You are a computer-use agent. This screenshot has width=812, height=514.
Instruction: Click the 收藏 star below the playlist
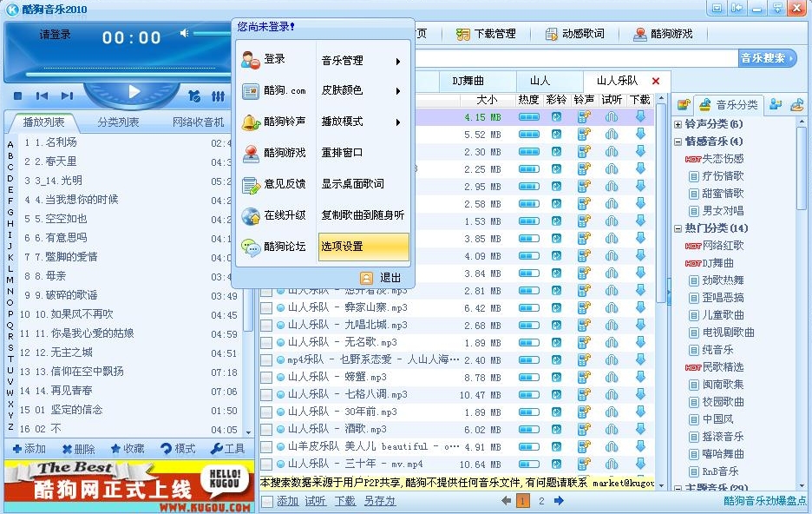[x=128, y=449]
